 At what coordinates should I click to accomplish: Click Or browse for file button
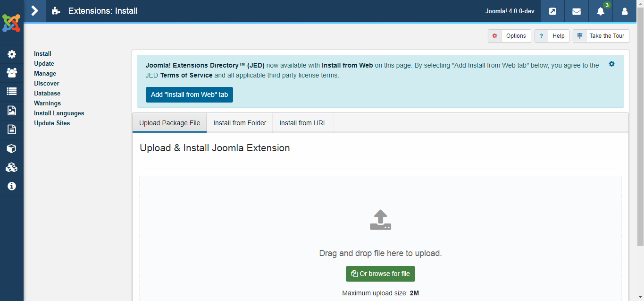(380, 274)
